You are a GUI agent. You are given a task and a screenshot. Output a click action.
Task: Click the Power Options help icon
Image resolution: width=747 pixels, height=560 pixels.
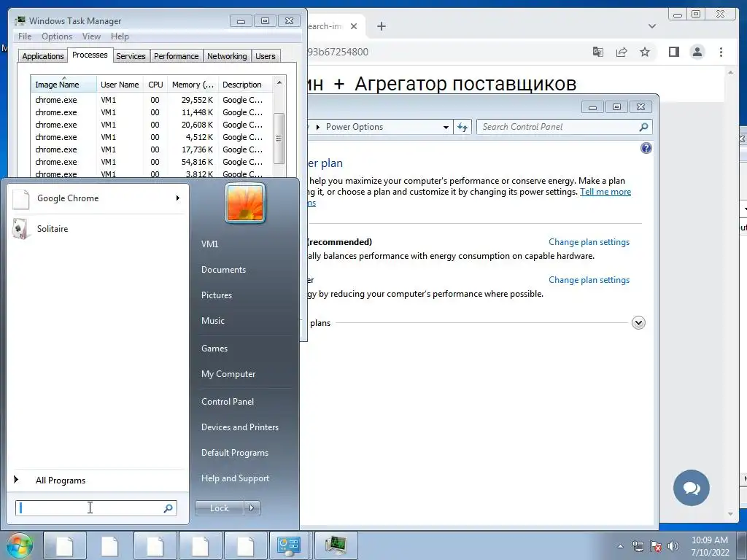(x=646, y=148)
